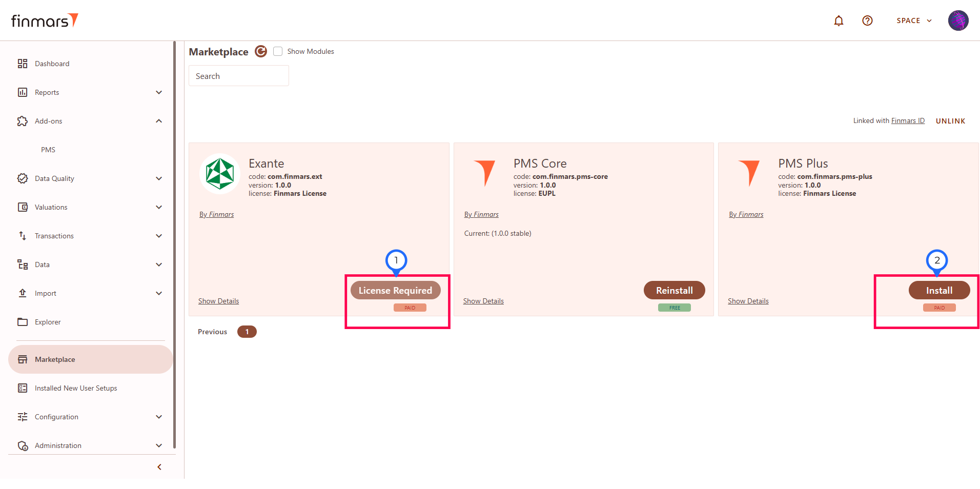Expand the Data menu chevron
Viewport: 980px width, 489px height.
159,264
